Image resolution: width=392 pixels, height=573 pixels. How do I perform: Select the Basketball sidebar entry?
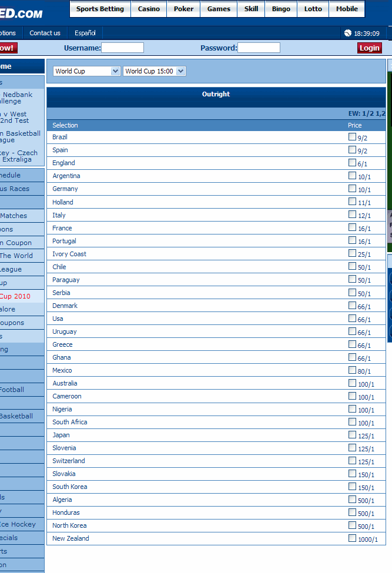[x=16, y=416]
